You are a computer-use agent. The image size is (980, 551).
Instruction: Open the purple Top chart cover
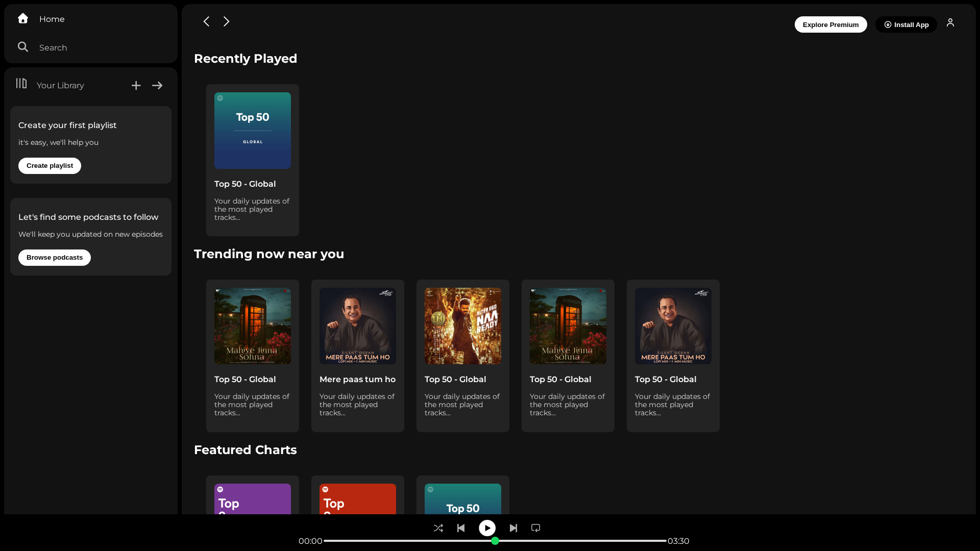(253, 499)
